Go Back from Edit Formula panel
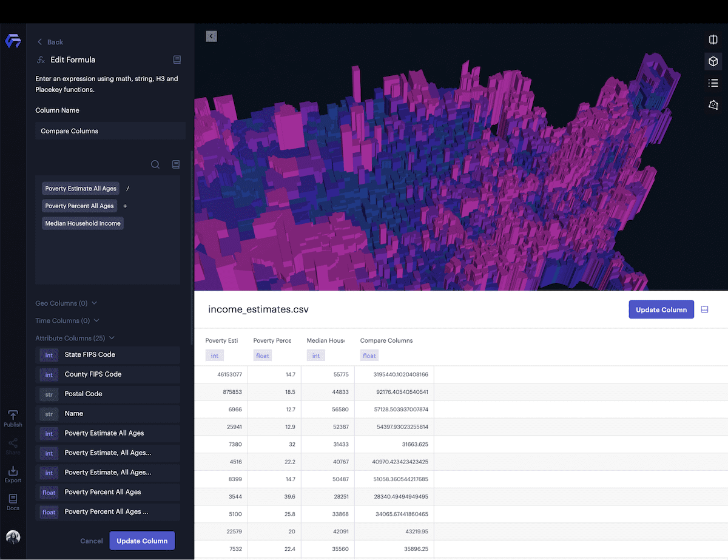 click(x=50, y=42)
